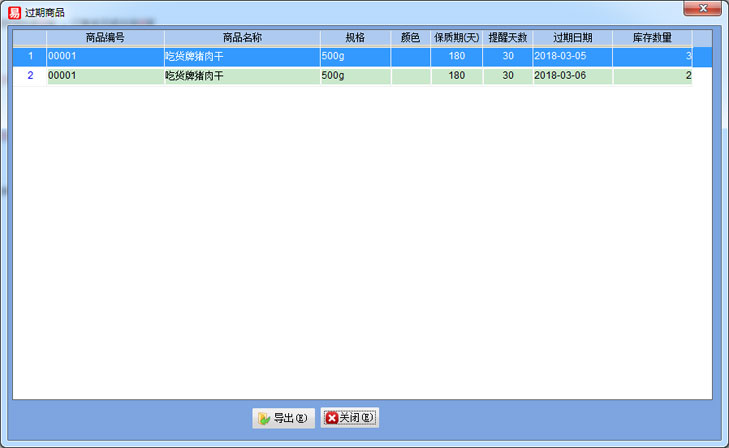Click expiry date 2018-03-06 cell
Screen dimensions: 729x448
pos(572,76)
